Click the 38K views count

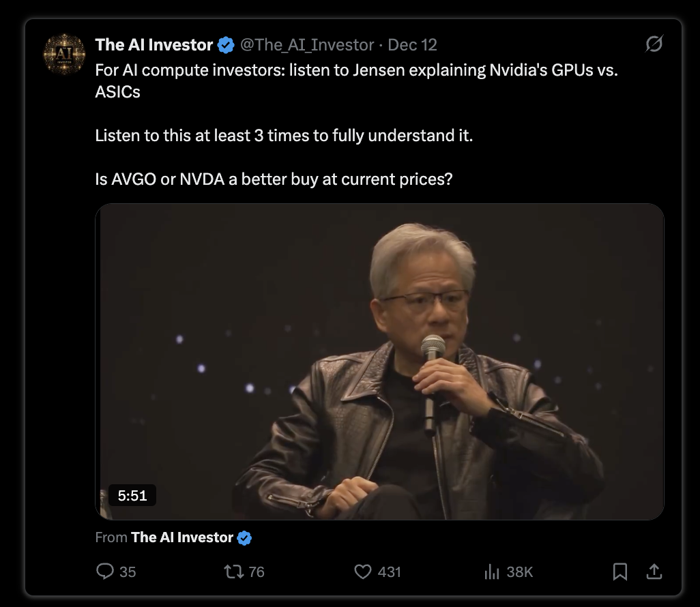[520, 572]
